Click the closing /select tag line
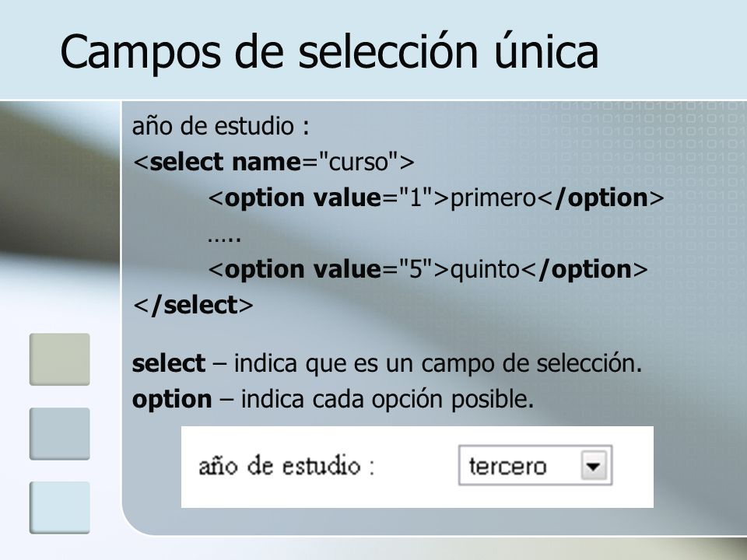Viewport: 747px width, 560px height. coord(193,305)
